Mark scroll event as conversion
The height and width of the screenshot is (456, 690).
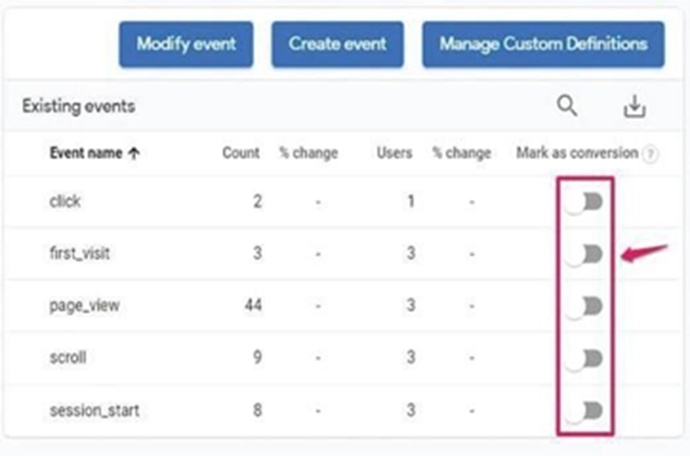click(584, 359)
